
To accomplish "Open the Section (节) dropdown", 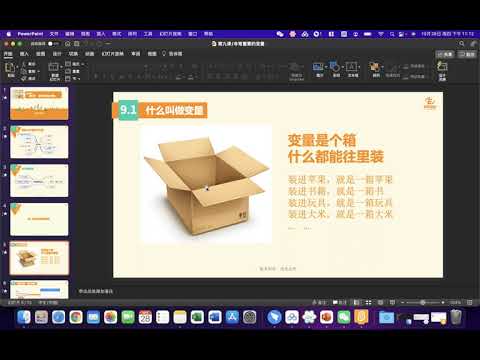I will (73, 79).
